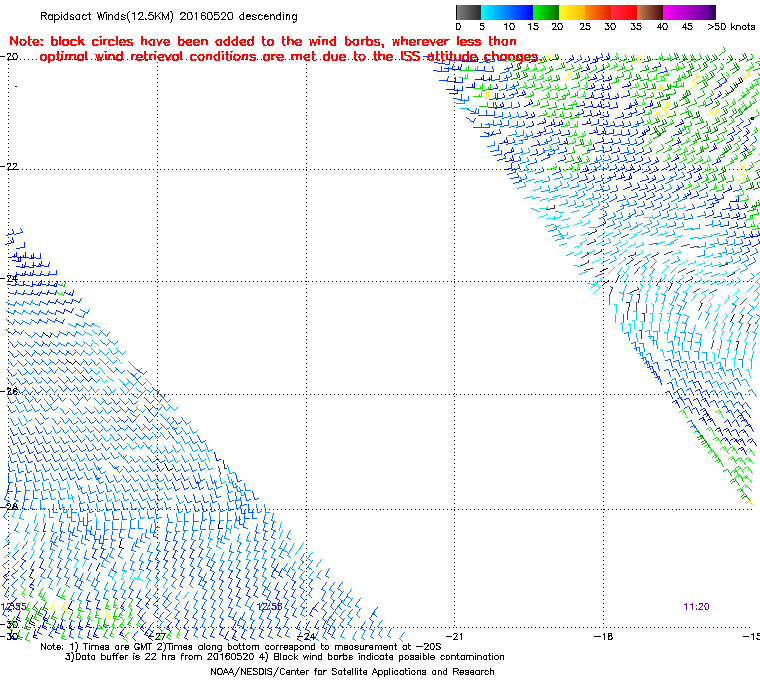Click the dark purple >50 knots segment

point(713,12)
